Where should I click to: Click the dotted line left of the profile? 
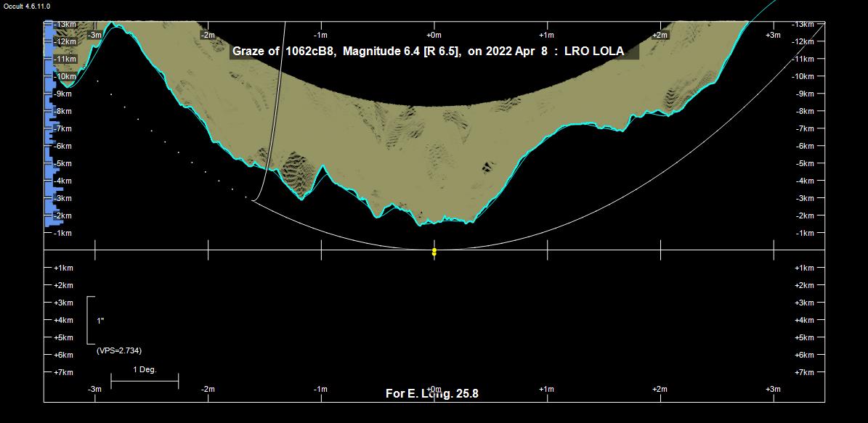pos(165,142)
